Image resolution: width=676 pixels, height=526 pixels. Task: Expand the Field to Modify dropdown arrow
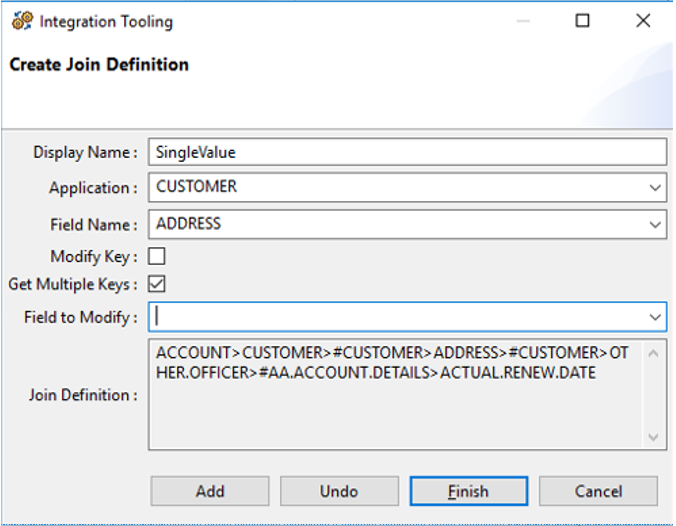point(655,318)
